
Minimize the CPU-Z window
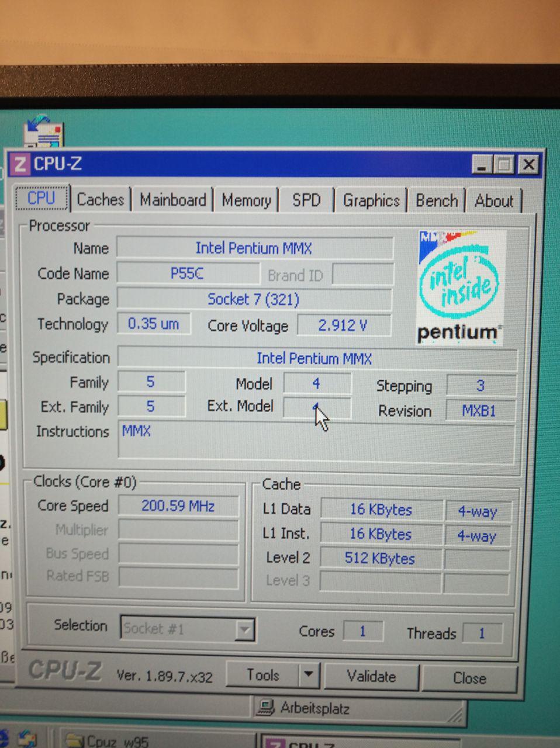482,165
